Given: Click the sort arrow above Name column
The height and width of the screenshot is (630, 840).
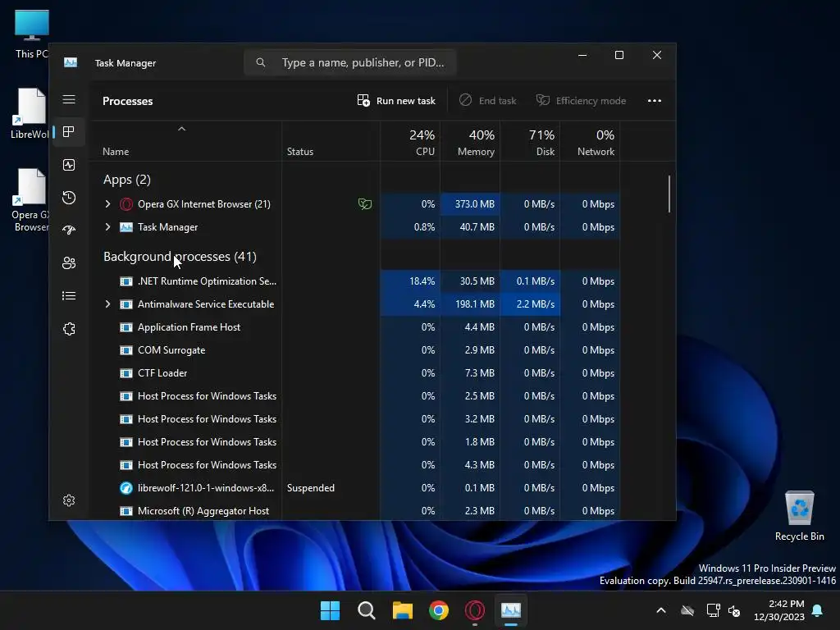Looking at the screenshot, I should coord(181,129).
